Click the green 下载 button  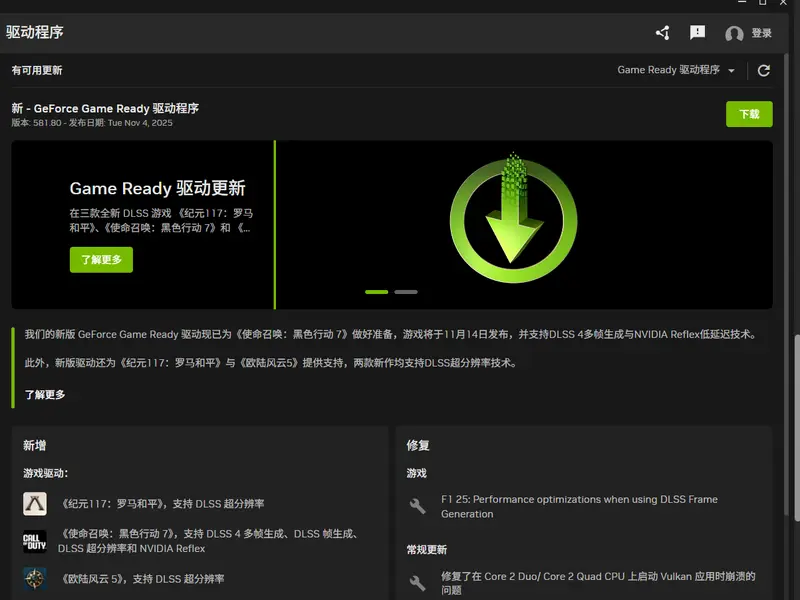[750, 114]
